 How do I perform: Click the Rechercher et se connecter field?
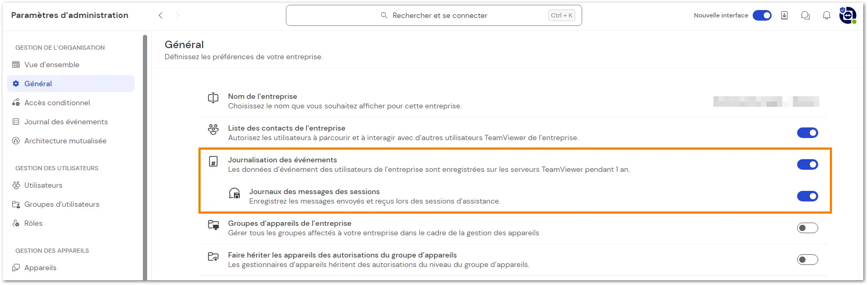[x=433, y=15]
